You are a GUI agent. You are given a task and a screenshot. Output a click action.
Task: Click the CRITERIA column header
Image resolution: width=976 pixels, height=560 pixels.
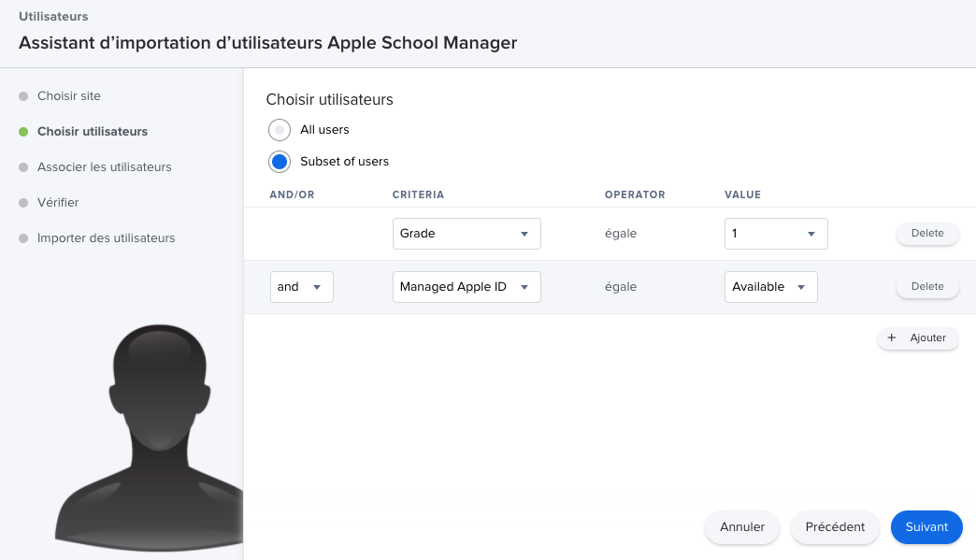tap(418, 194)
